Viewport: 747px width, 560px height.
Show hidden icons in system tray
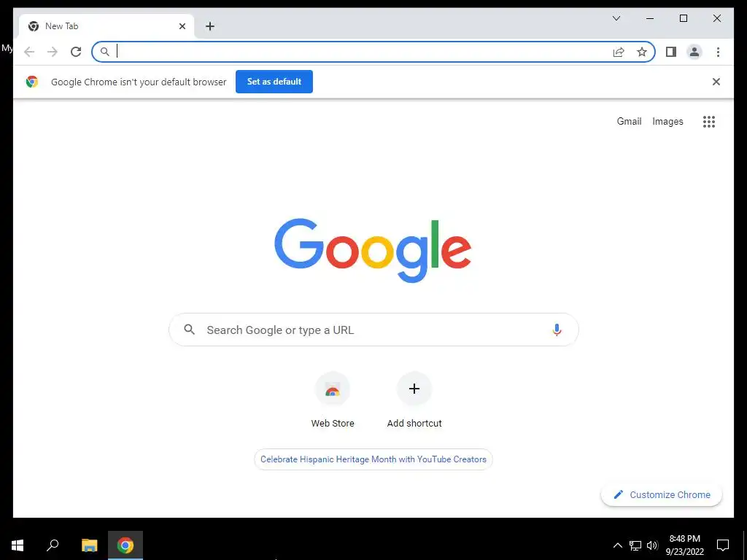[617, 545]
